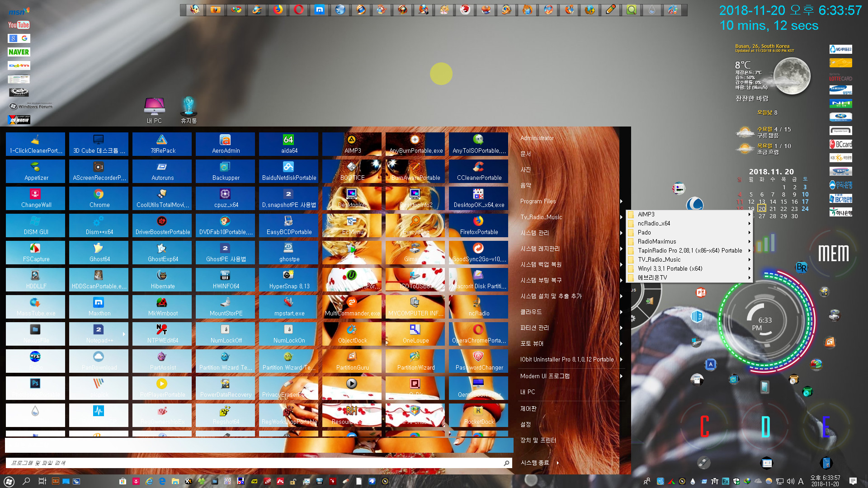The image size is (868, 488).
Task: Click Opera icon in top dock bar
Action: point(298,9)
